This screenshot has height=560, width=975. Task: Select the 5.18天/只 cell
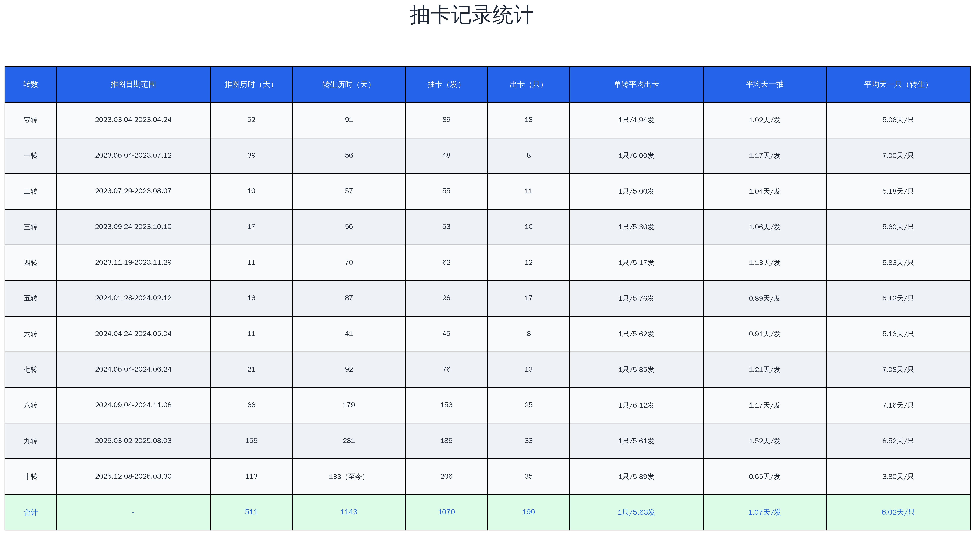[x=898, y=191]
